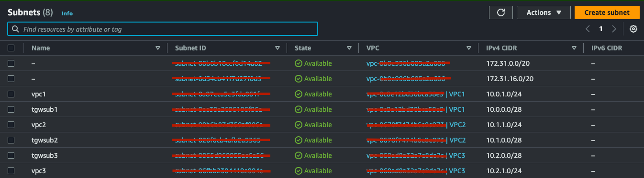
Task: Check the vpc3 subnet row
Action: click(x=11, y=171)
